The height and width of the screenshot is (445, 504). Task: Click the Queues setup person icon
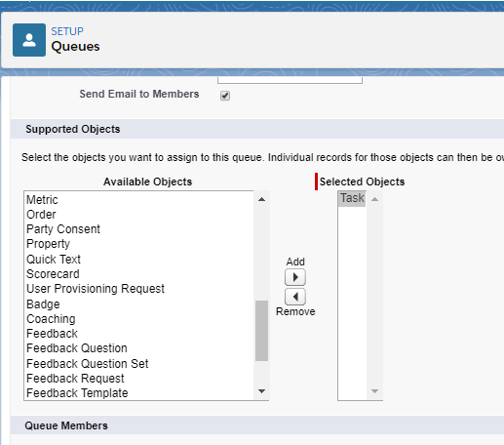point(29,40)
